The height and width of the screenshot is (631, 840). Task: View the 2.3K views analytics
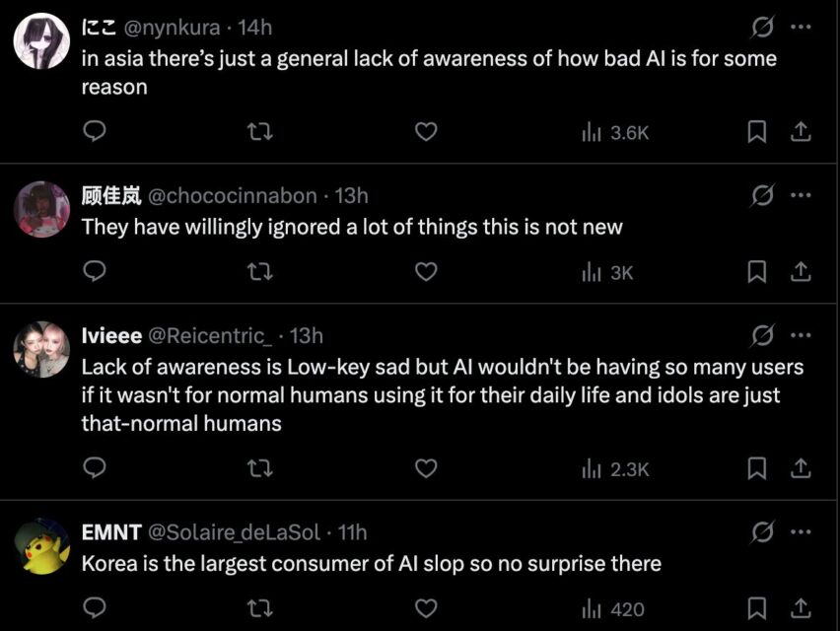[616, 469]
